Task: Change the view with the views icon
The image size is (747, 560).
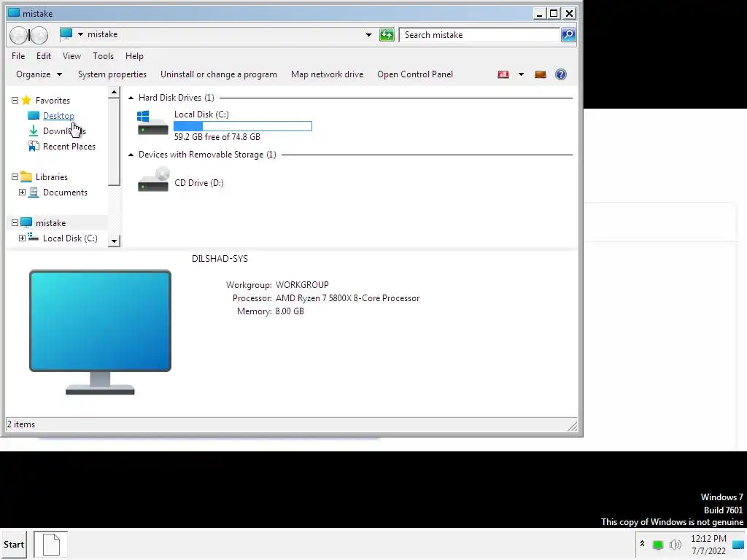Action: tap(503, 74)
